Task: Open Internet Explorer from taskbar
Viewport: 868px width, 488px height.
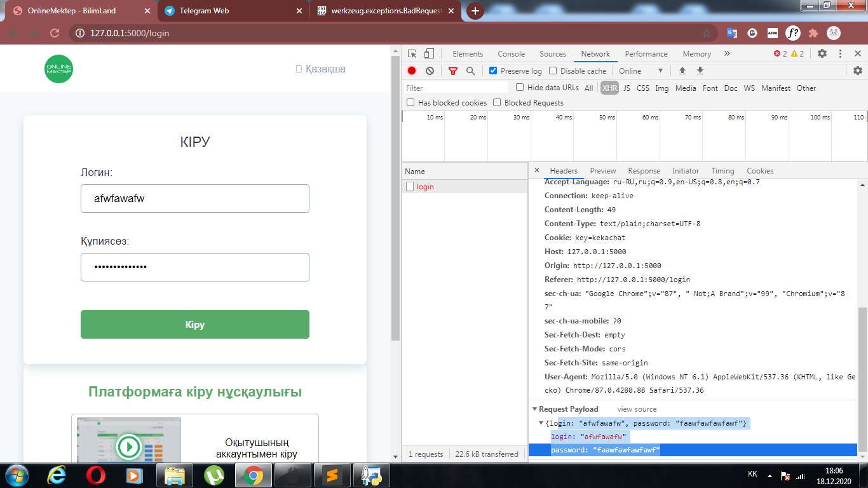Action: (x=57, y=475)
